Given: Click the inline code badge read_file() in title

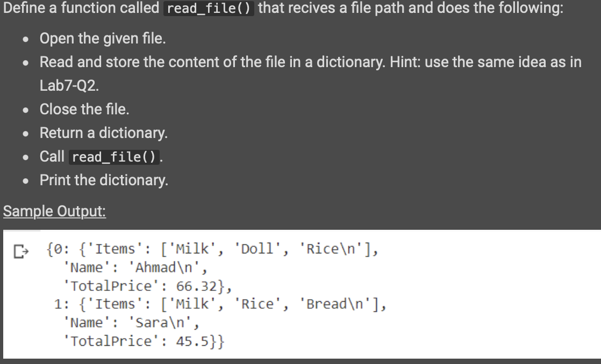Looking at the screenshot, I should [x=209, y=9].
